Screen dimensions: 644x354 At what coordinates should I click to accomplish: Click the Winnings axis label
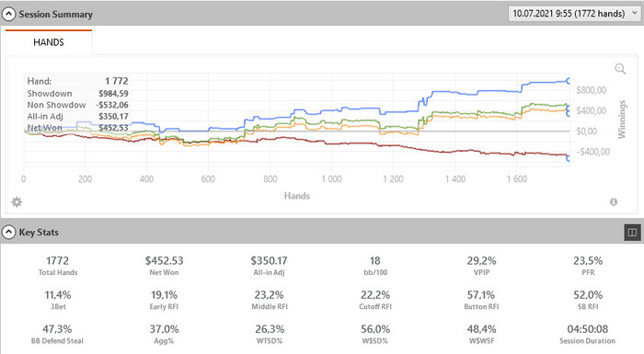(x=622, y=120)
